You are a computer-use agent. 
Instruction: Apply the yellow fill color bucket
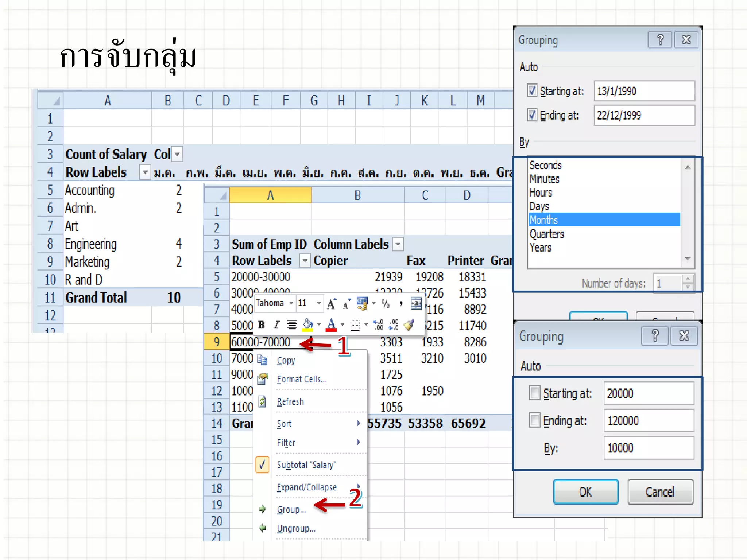[308, 324]
